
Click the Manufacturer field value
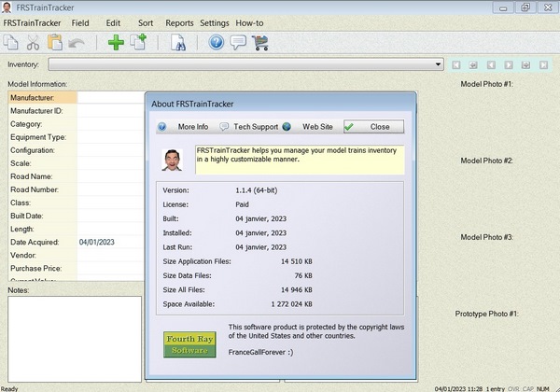click(x=111, y=97)
